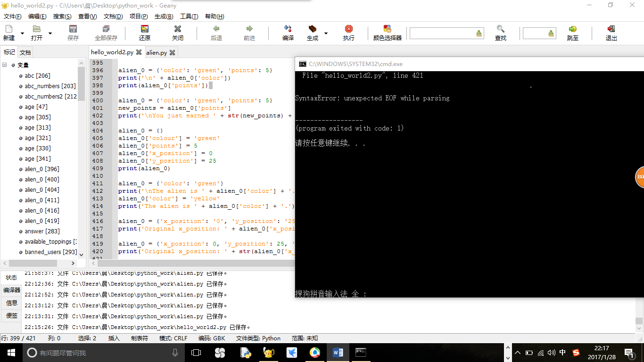644x362 pixels.
Task: Open the 项目(P) menu
Action: [139, 16]
